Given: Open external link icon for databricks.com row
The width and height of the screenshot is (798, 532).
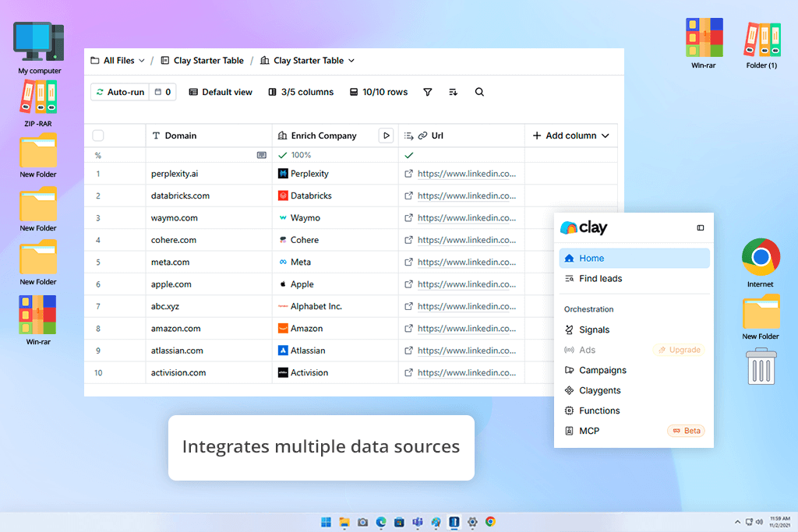Looking at the screenshot, I should point(408,196).
